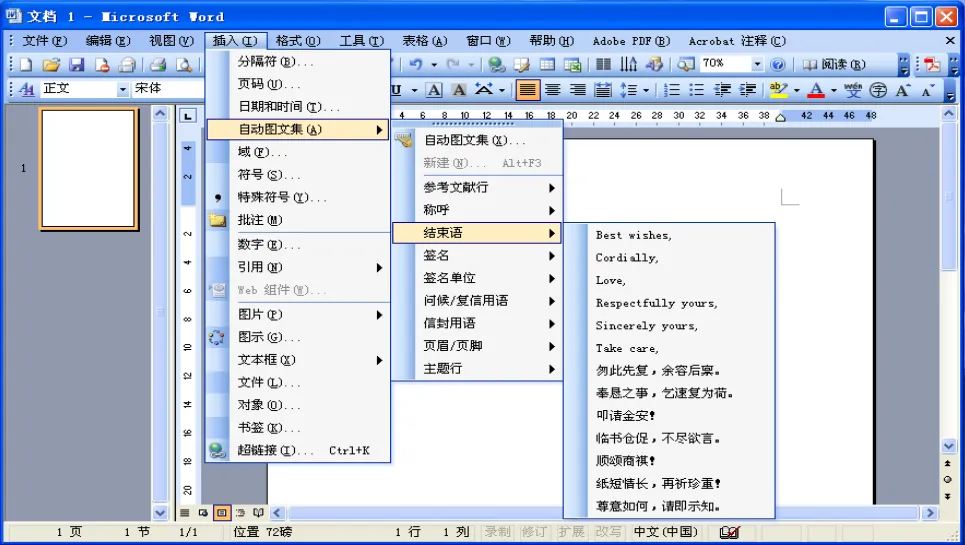The height and width of the screenshot is (545, 965).
Task: Expand 参考文献行 submenu
Action: click(477, 188)
